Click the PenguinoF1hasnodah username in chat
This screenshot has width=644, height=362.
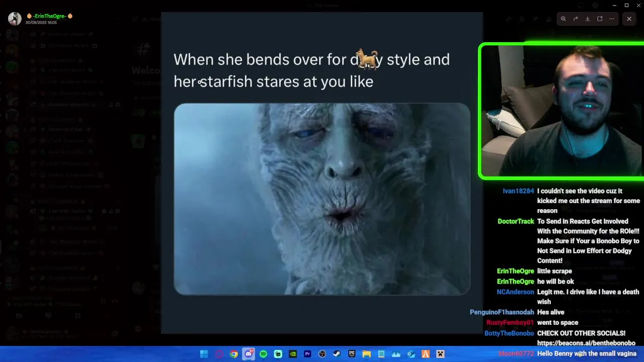(502, 312)
